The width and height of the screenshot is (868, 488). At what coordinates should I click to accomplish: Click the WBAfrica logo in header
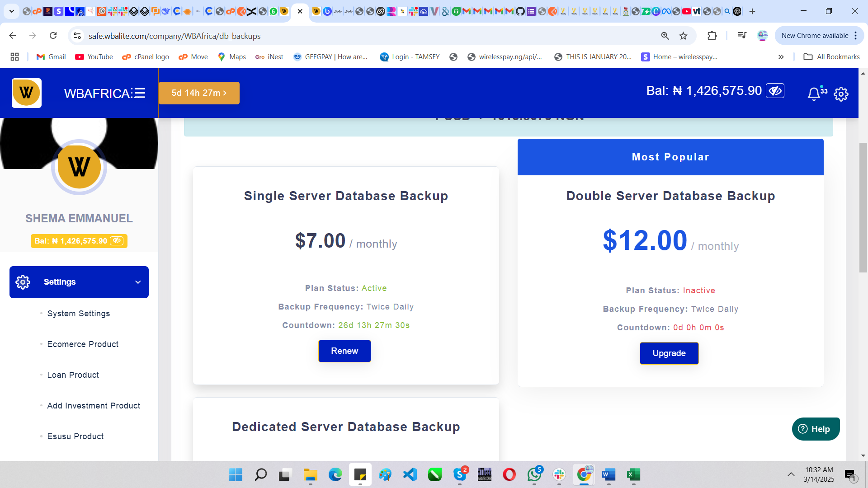[x=27, y=93]
